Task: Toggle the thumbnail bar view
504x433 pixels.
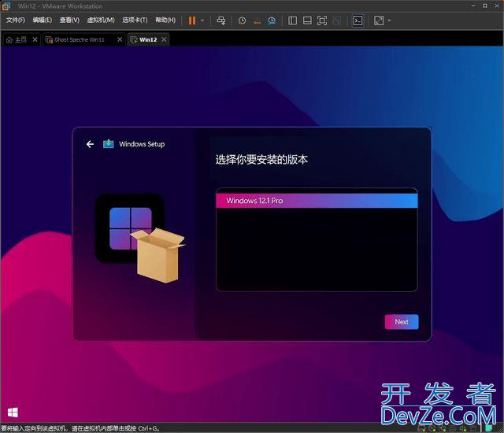Action: pyautogui.click(x=307, y=20)
